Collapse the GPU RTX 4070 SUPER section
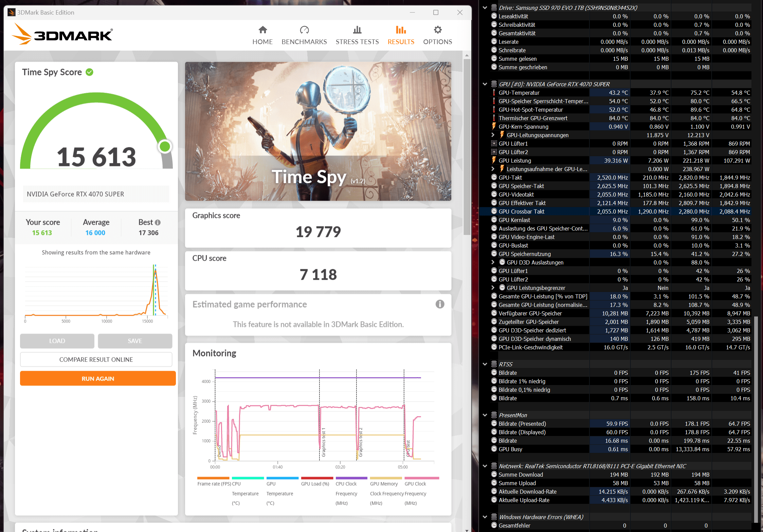The height and width of the screenshot is (532, 763). [x=485, y=84]
